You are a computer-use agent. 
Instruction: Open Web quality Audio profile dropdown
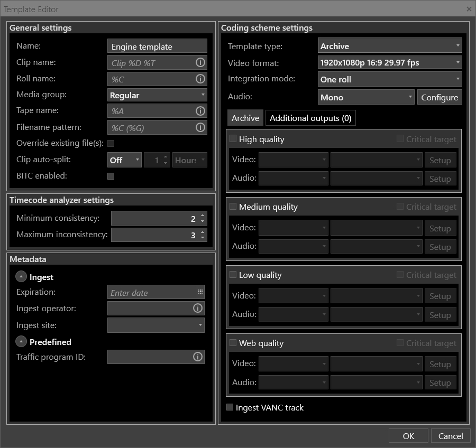[376, 382]
